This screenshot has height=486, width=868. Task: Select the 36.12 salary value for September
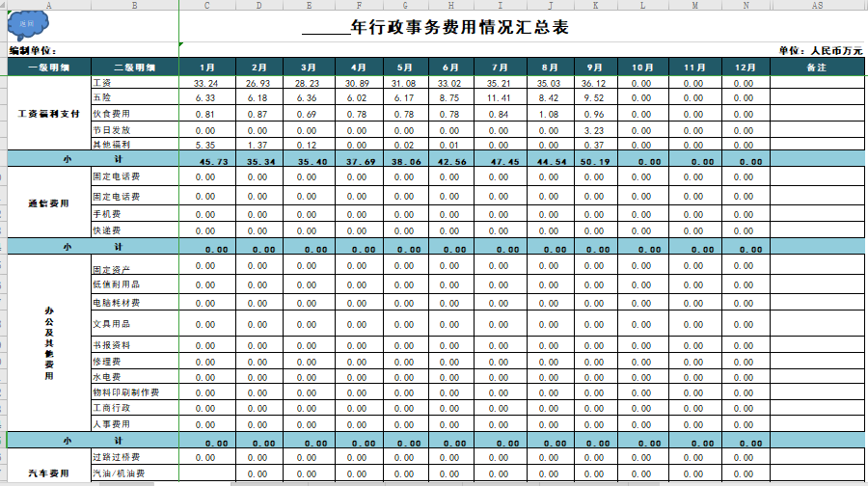point(596,83)
